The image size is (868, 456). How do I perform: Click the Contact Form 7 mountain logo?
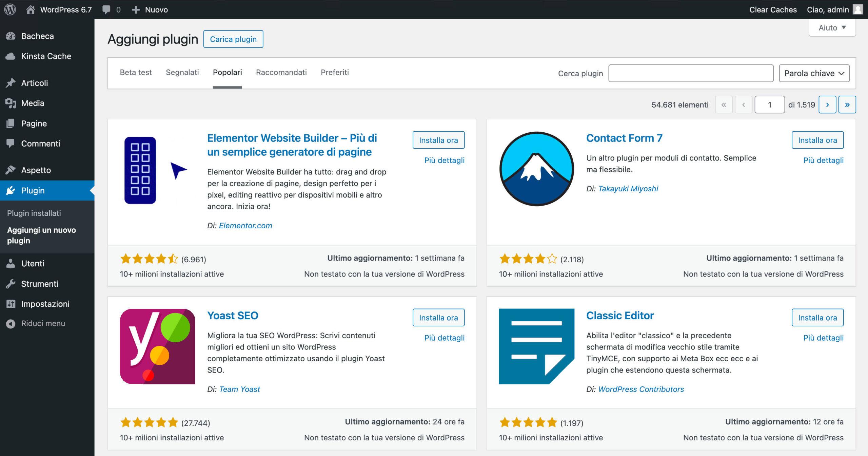[x=537, y=169]
